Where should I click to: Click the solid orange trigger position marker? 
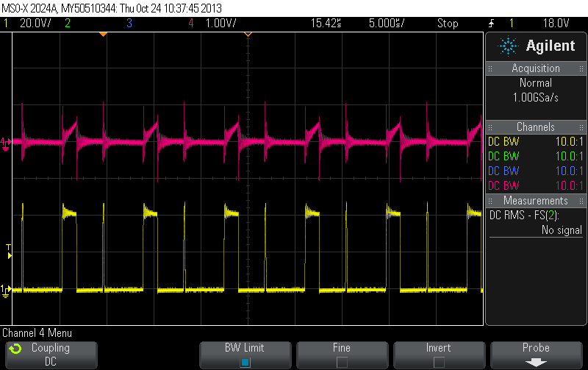click(103, 35)
